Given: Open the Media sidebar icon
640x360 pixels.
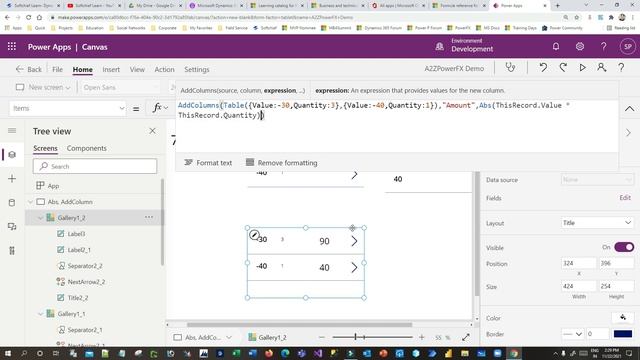Looking at the screenshot, I should (x=12, y=227).
